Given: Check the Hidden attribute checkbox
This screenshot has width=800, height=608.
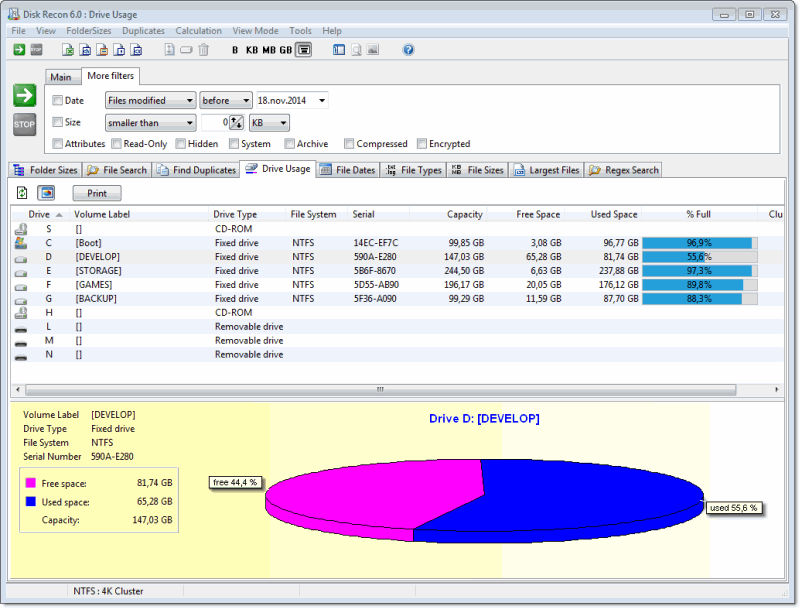Looking at the screenshot, I should [180, 144].
